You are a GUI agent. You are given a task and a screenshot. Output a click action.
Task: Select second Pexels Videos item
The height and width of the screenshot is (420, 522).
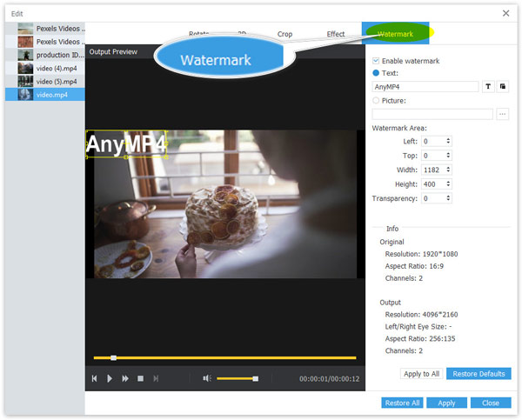[x=45, y=42]
